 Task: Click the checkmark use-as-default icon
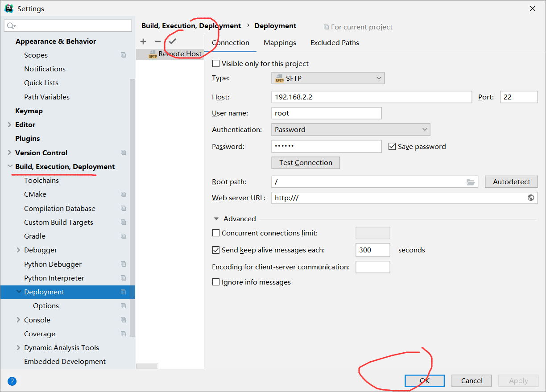[173, 41]
